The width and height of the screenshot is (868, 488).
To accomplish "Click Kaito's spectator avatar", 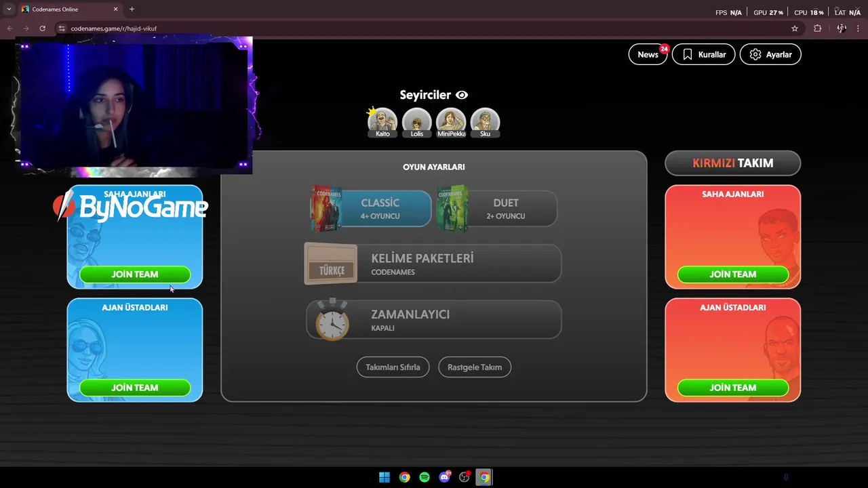I will coord(382,122).
